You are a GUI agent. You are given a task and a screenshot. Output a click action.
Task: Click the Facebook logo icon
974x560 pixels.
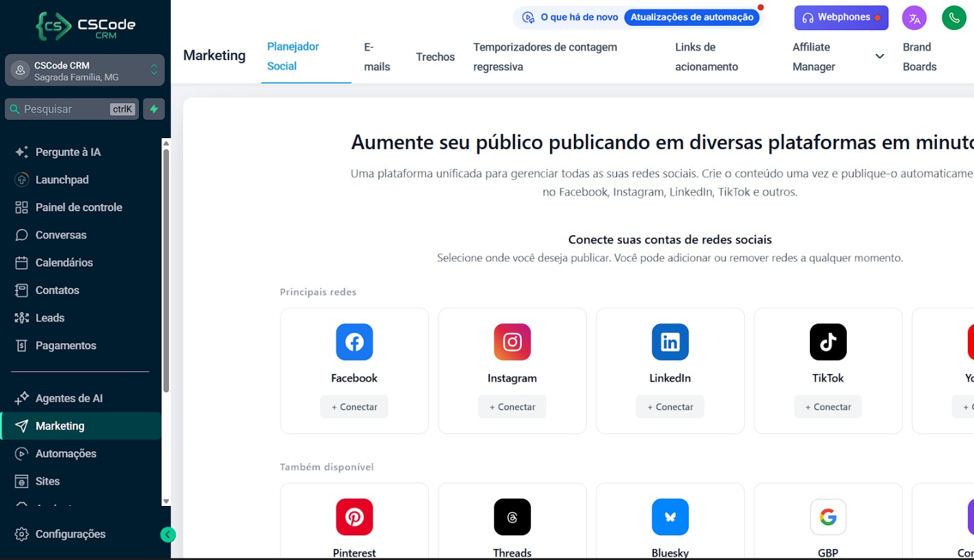tap(354, 342)
